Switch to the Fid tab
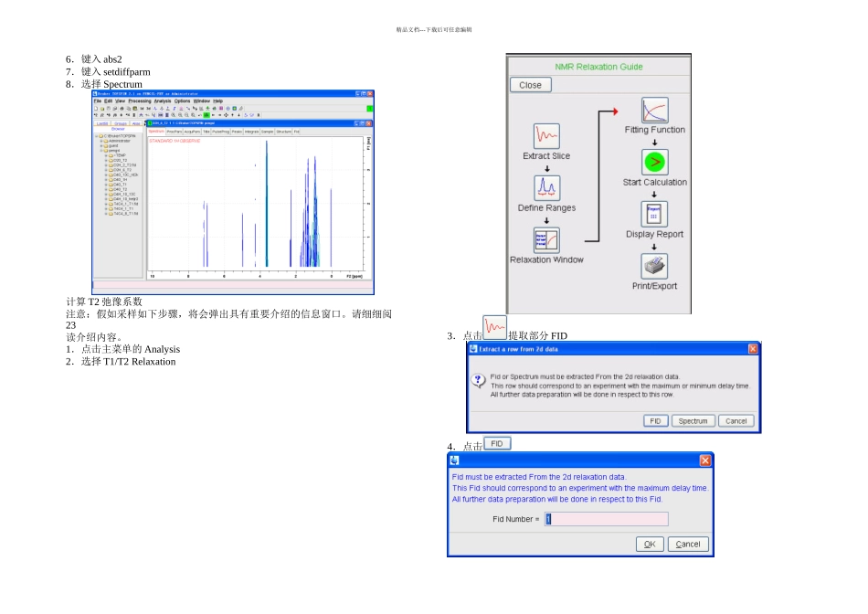The height and width of the screenshot is (614, 868). click(297, 132)
